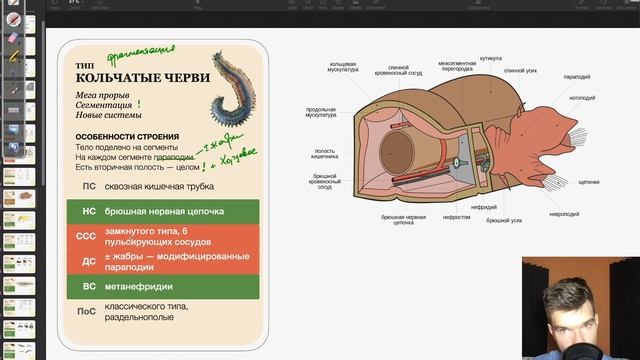The image size is (640, 360).
Task: Click diagram label нефростом
Action: coord(456,217)
